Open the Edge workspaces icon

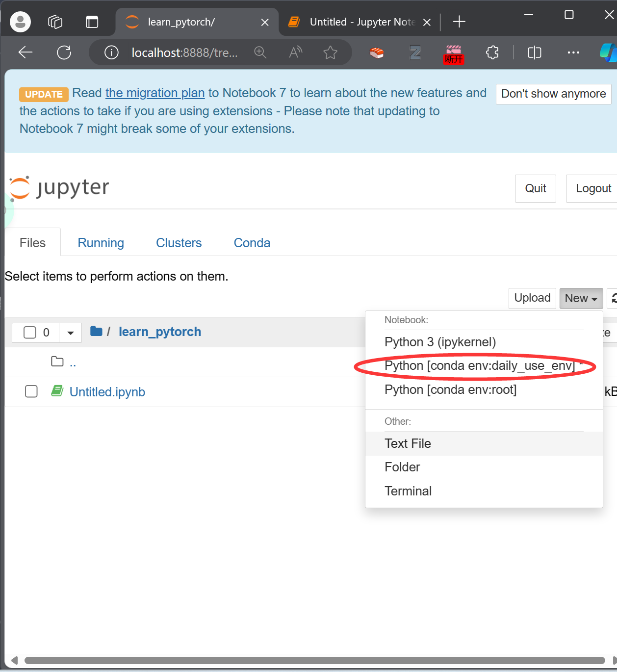(x=55, y=22)
